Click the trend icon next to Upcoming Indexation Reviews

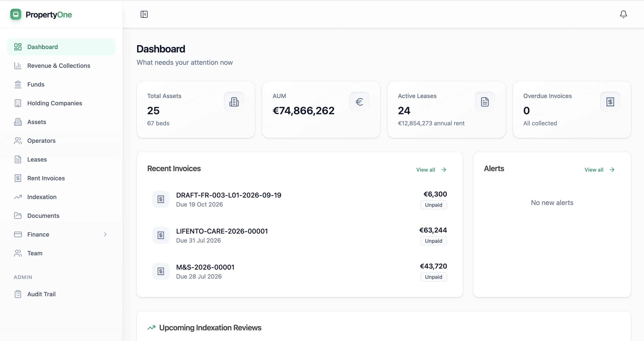(151, 328)
